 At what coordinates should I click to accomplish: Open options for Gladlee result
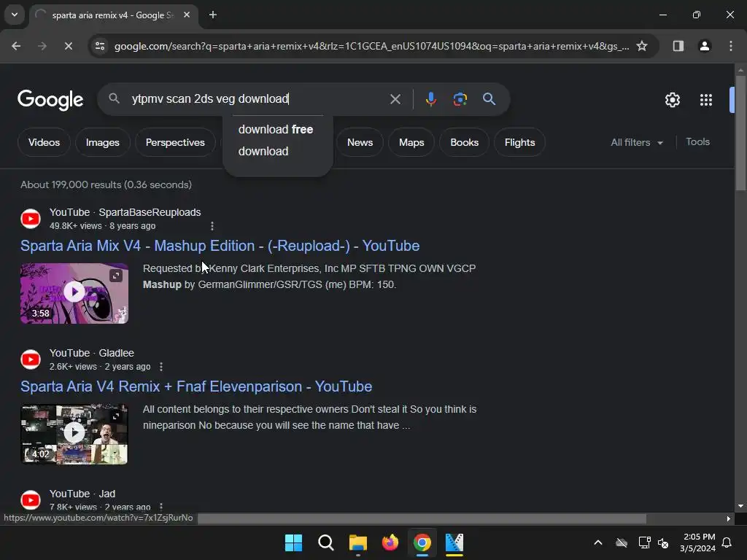pyautogui.click(x=161, y=367)
